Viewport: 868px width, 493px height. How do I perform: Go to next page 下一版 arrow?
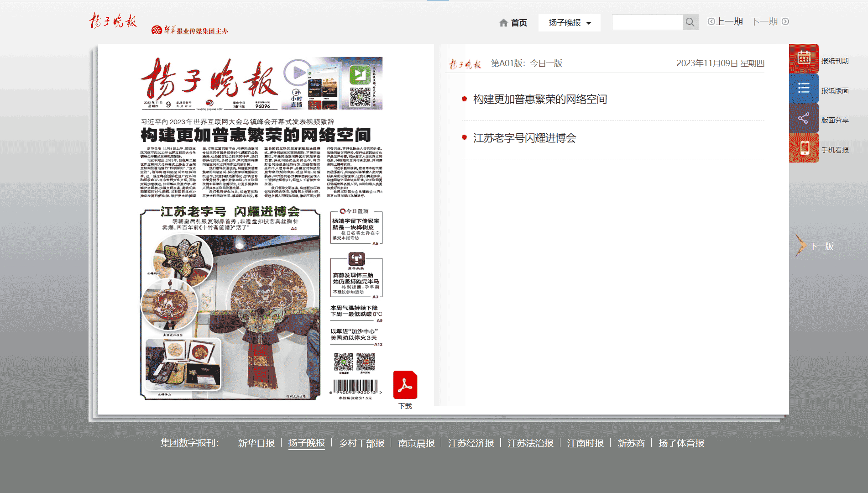814,246
